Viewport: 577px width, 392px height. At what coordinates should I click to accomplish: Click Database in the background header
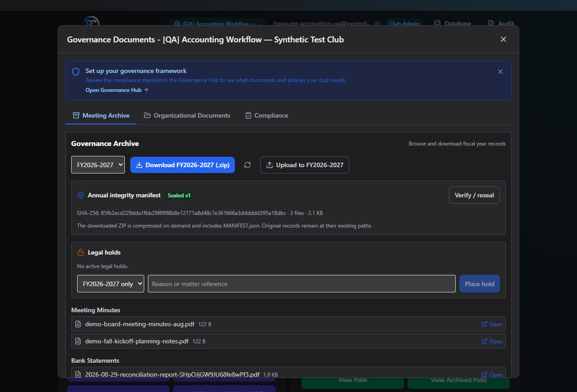click(453, 23)
